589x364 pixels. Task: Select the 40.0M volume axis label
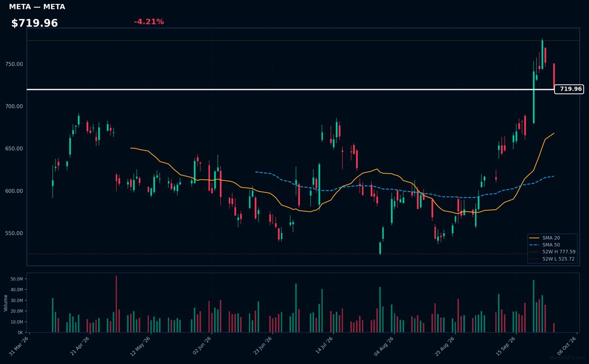click(16, 289)
